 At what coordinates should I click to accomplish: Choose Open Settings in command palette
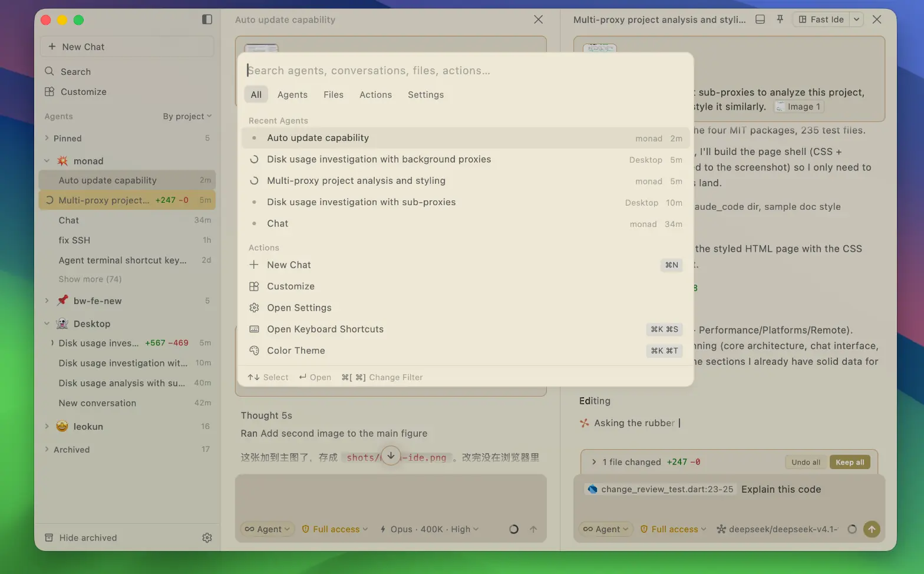[466, 308]
